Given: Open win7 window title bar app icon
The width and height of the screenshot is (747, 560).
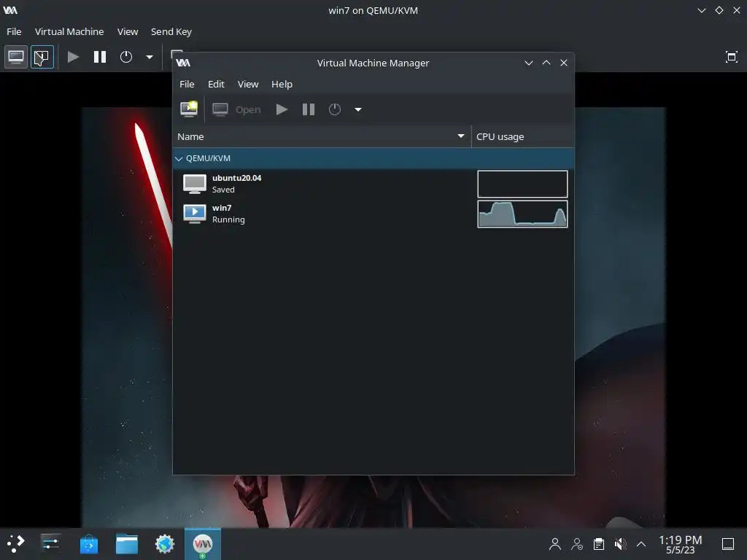Looking at the screenshot, I should 10,10.
